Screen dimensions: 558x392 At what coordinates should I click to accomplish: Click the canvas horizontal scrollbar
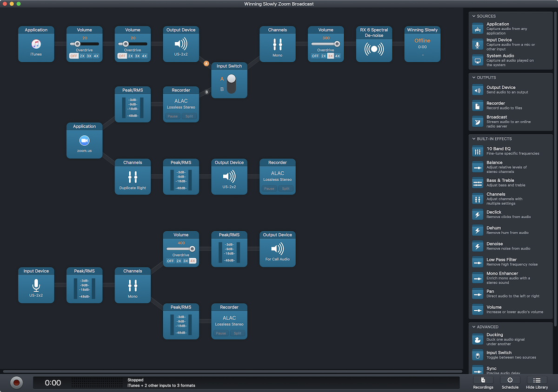[x=232, y=372]
